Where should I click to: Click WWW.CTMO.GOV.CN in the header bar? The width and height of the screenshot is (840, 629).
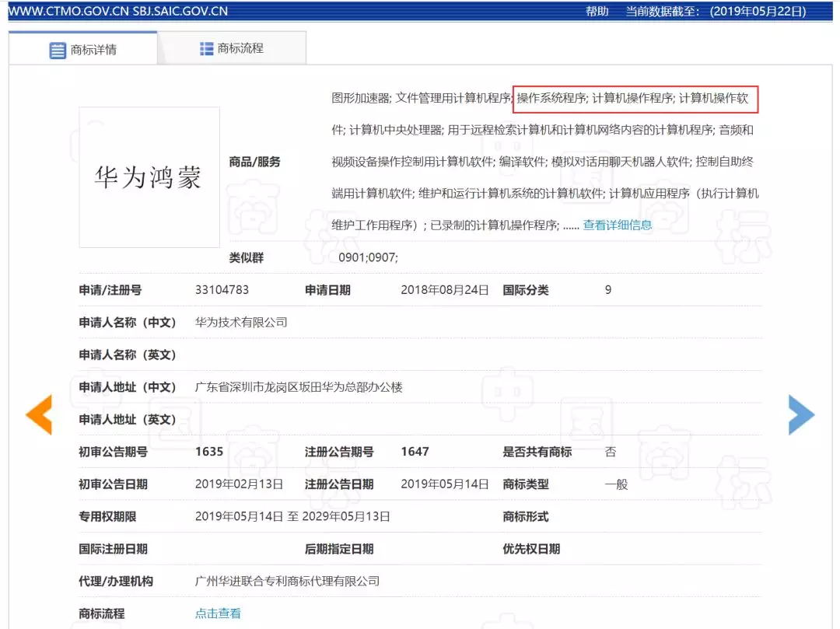[x=68, y=11]
